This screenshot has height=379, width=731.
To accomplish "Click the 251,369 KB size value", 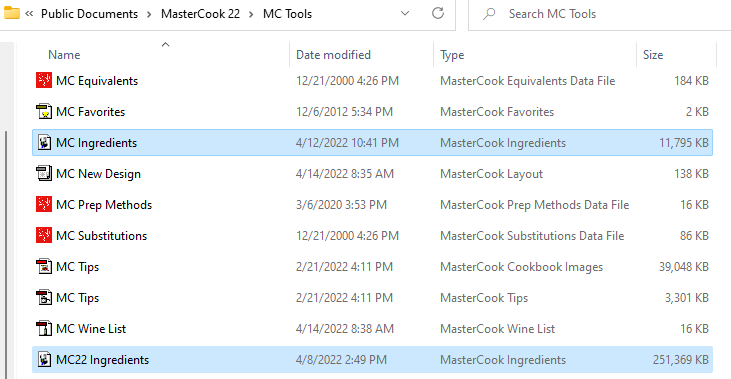I will coord(681,360).
